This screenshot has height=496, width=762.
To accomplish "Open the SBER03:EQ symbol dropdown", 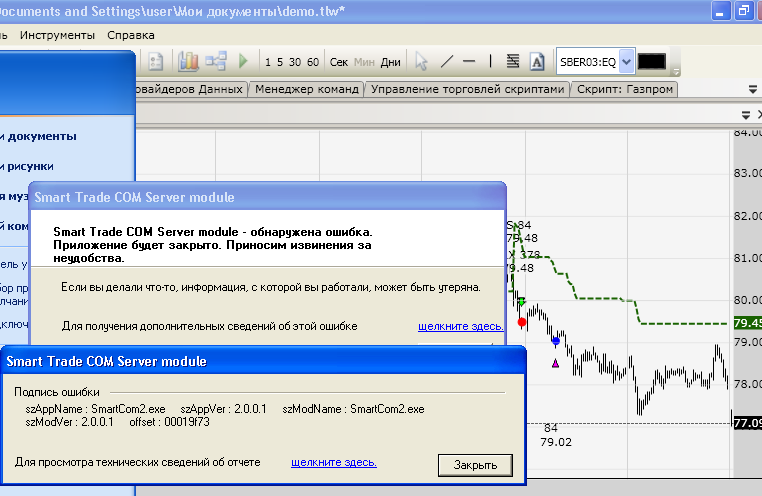I will click(627, 62).
